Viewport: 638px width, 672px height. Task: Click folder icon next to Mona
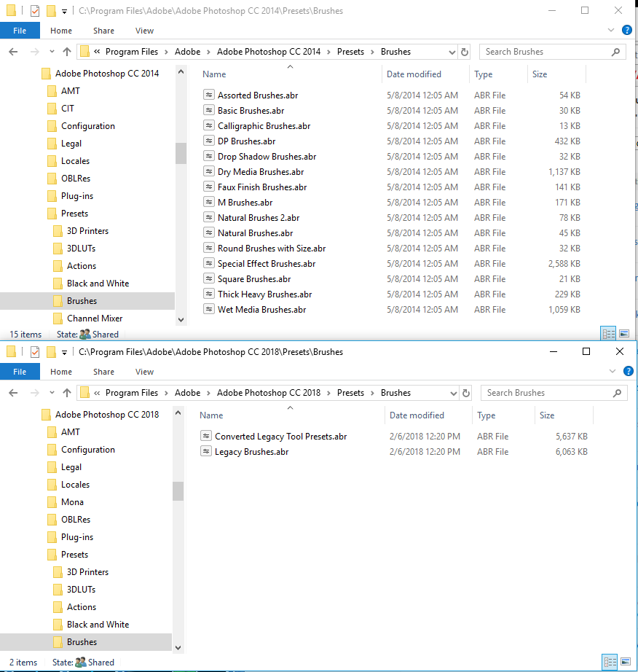coord(52,502)
